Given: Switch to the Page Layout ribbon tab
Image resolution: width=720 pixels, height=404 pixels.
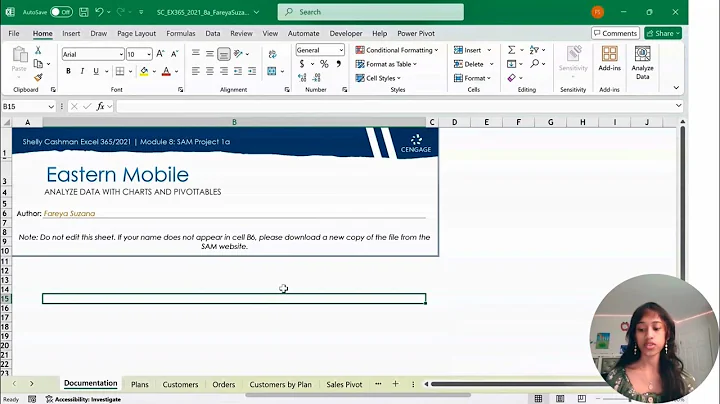Looking at the screenshot, I should point(136,34).
